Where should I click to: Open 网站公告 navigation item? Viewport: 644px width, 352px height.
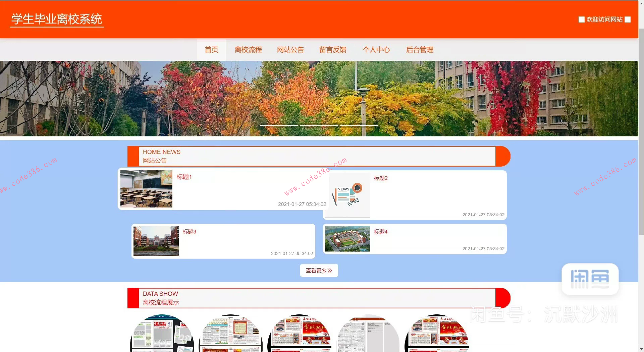click(290, 50)
